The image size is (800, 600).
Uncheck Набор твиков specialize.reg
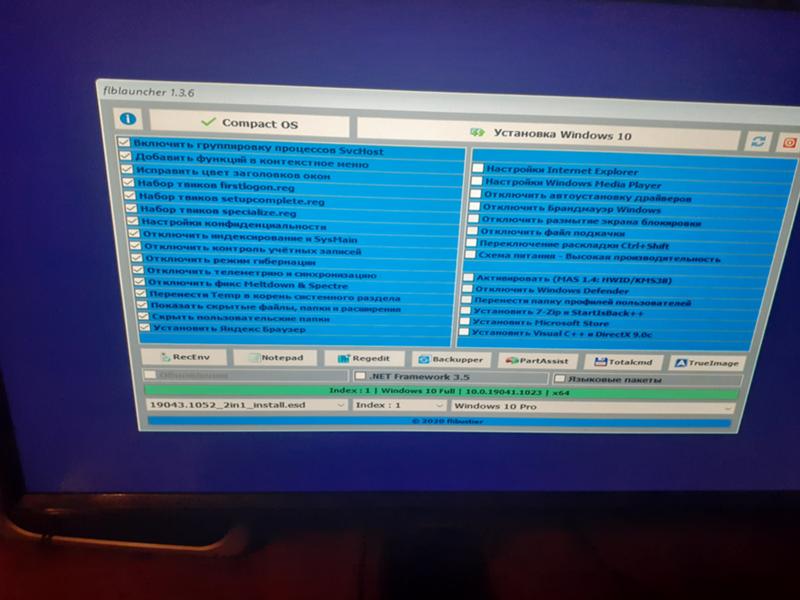132,208
